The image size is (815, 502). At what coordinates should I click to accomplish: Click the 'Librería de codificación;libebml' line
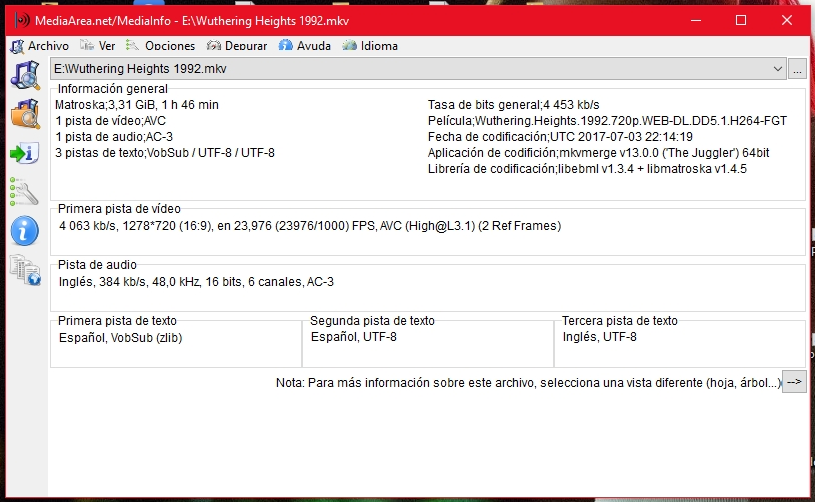(x=587, y=169)
